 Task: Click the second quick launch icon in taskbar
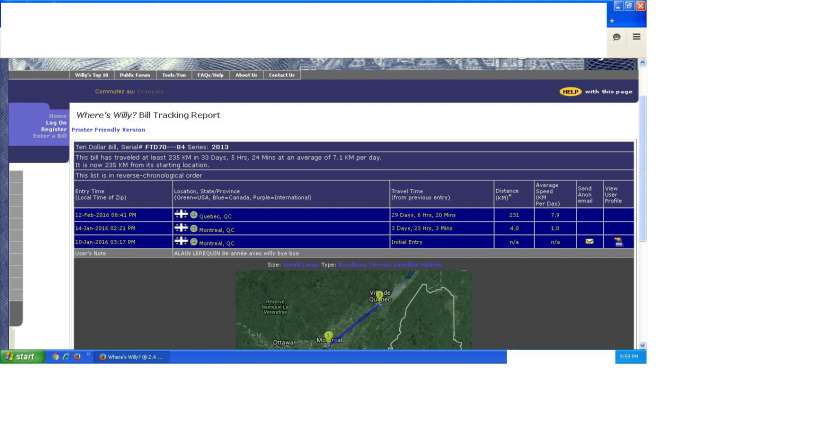pos(66,357)
